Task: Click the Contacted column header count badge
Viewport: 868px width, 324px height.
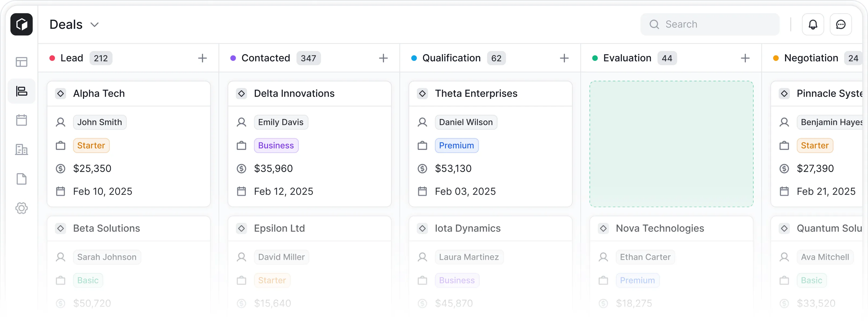Action: (308, 58)
